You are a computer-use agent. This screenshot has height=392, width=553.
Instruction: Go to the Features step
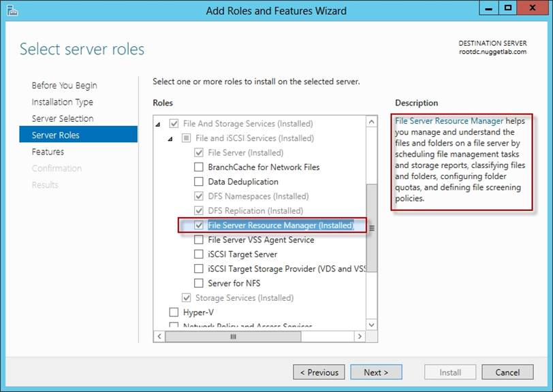click(48, 152)
